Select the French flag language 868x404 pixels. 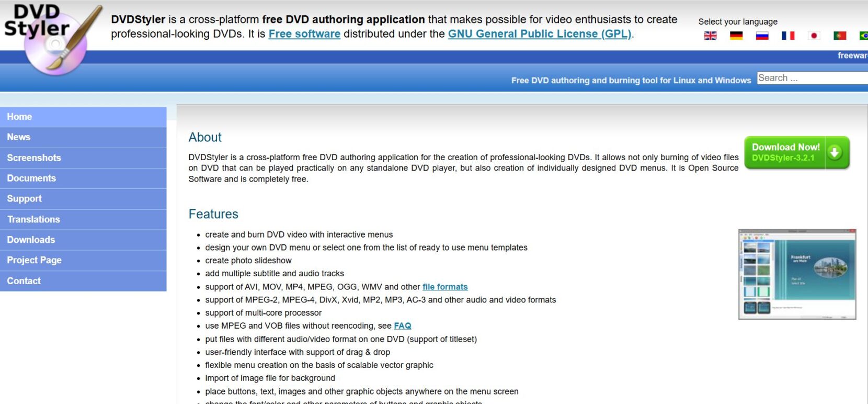(788, 36)
